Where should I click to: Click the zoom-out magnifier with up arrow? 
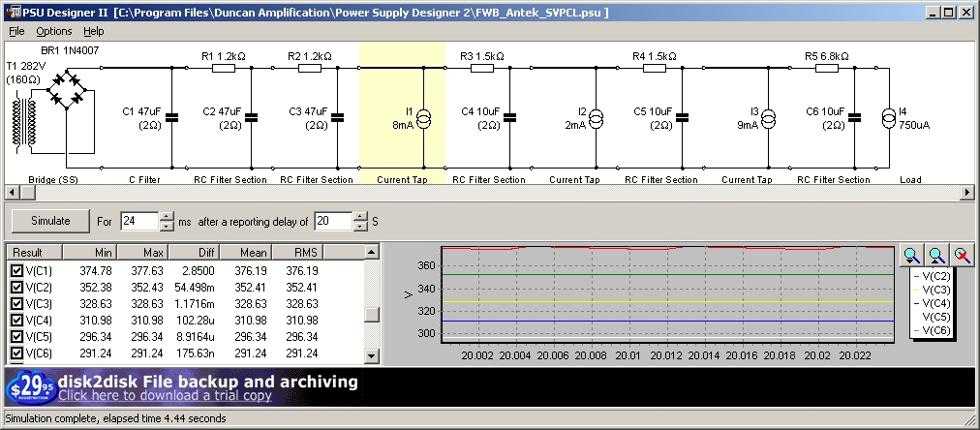point(936,255)
